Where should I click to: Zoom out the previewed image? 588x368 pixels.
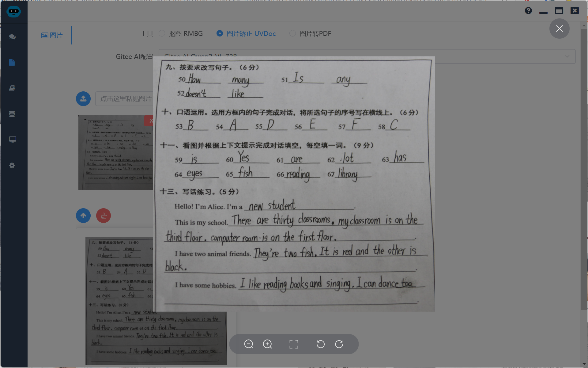pos(249,344)
